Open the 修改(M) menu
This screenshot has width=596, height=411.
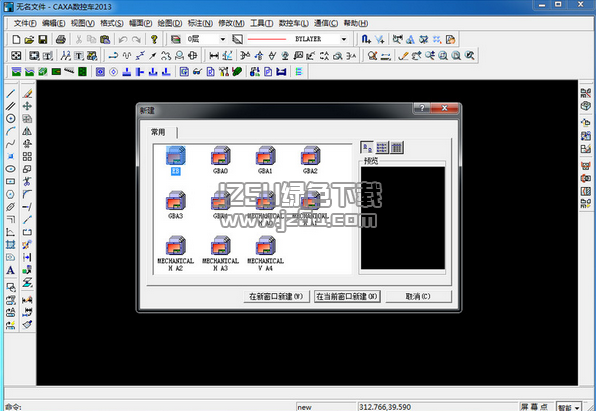point(231,23)
